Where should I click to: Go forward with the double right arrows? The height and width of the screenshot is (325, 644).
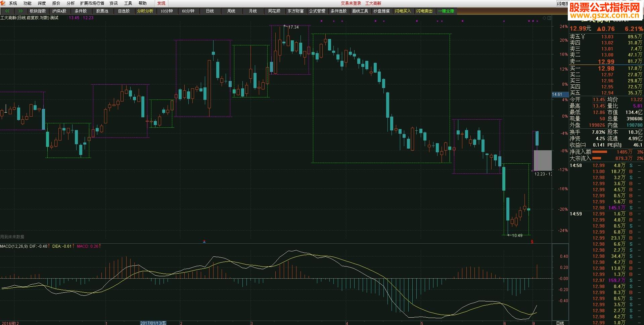[21, 11]
